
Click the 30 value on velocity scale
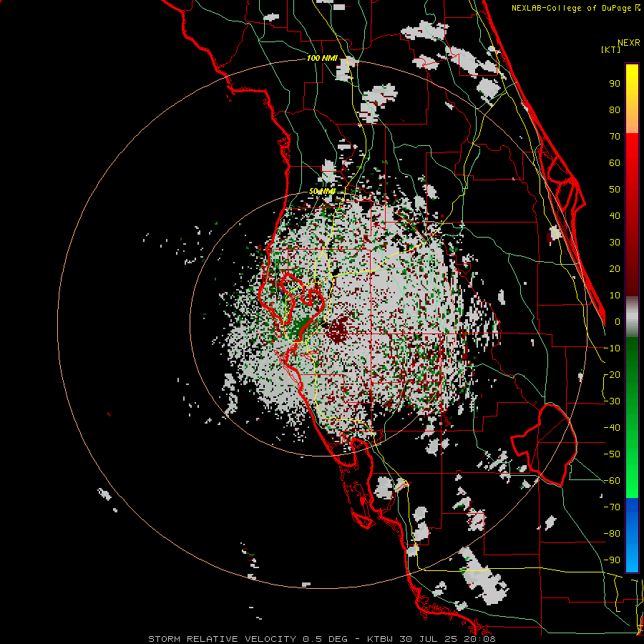[615, 243]
